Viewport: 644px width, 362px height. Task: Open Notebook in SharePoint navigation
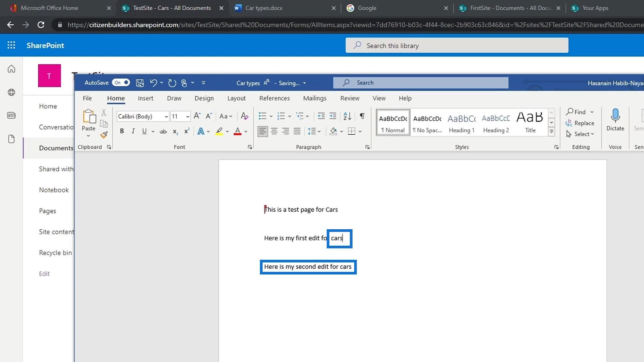[x=54, y=190]
